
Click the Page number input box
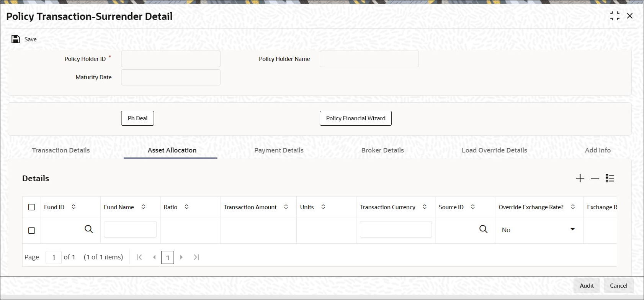pos(54,257)
